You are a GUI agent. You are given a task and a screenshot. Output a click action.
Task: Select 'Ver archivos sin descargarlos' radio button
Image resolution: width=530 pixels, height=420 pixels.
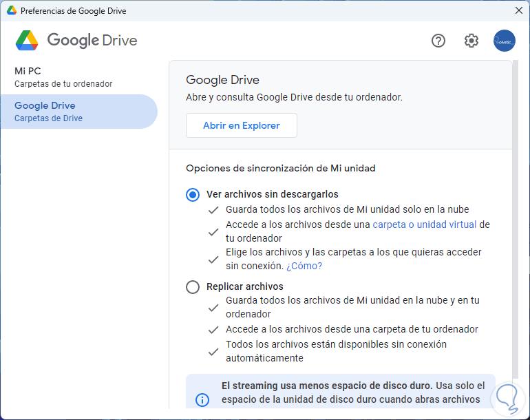point(193,195)
